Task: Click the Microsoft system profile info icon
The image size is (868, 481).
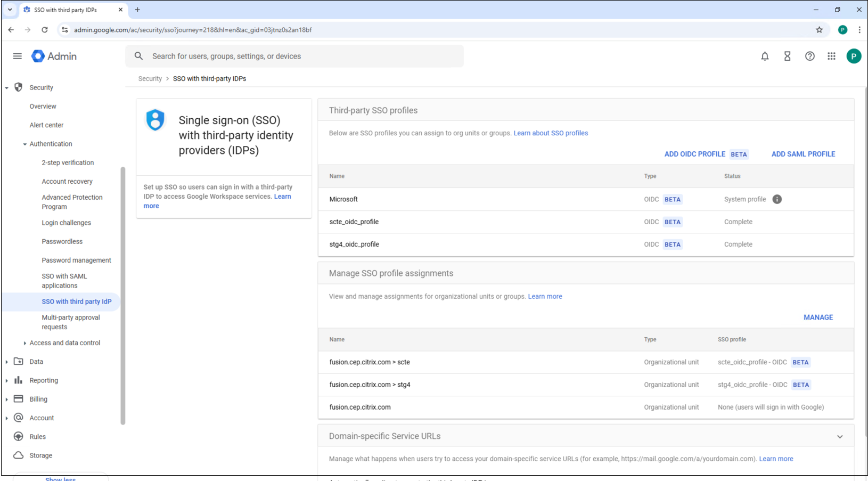Action: (777, 199)
